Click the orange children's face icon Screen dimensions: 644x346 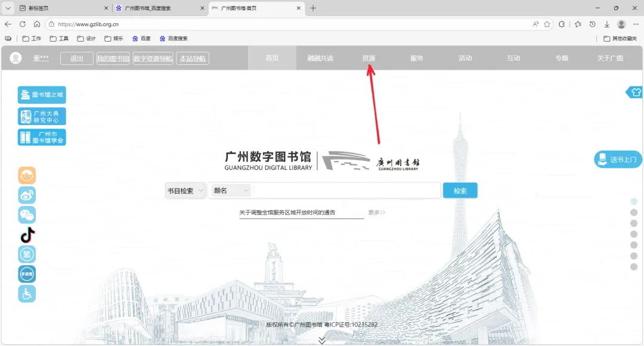27,176
